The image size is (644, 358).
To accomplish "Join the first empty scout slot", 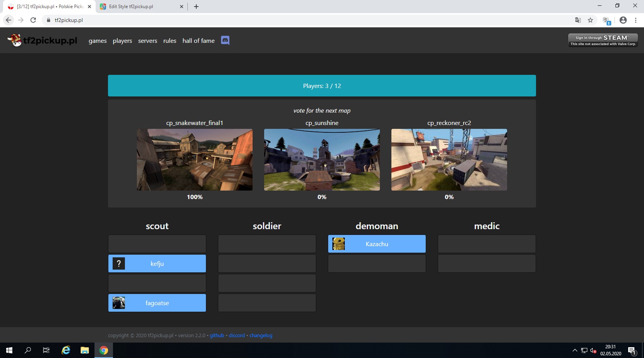I will 157,244.
